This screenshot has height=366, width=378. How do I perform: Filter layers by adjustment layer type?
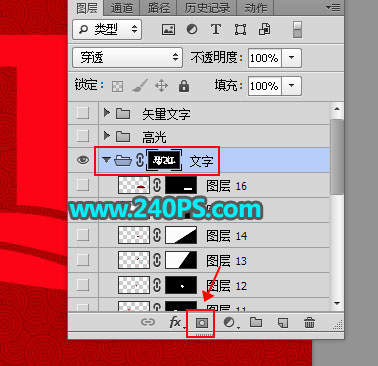pos(192,30)
